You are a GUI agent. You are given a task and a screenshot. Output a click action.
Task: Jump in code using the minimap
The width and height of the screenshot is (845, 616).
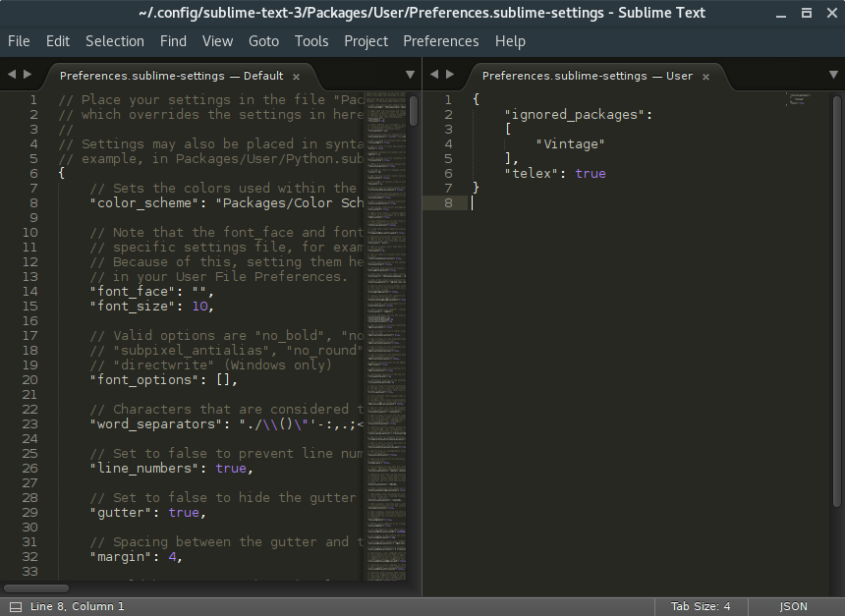tap(384, 295)
